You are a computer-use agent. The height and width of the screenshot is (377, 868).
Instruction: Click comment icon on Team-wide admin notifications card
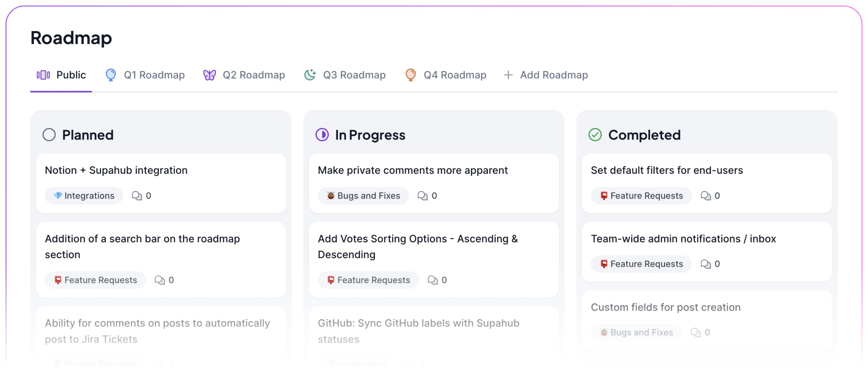(x=706, y=264)
